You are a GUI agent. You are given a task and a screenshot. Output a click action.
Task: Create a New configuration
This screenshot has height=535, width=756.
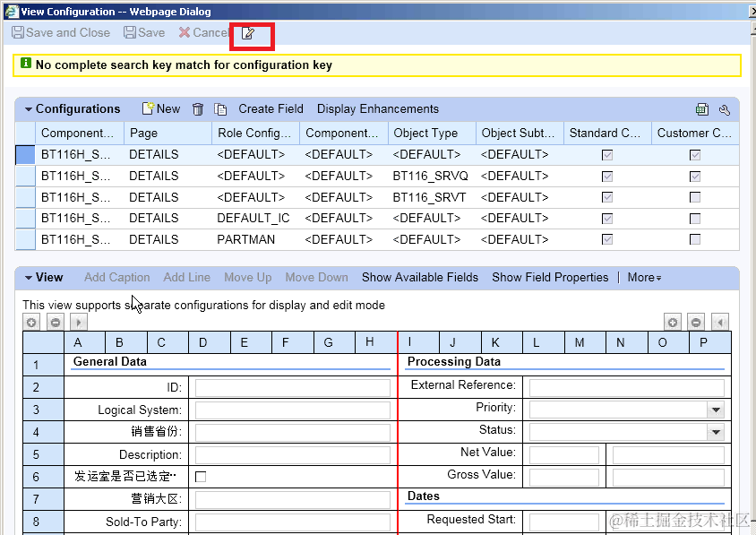tap(161, 109)
